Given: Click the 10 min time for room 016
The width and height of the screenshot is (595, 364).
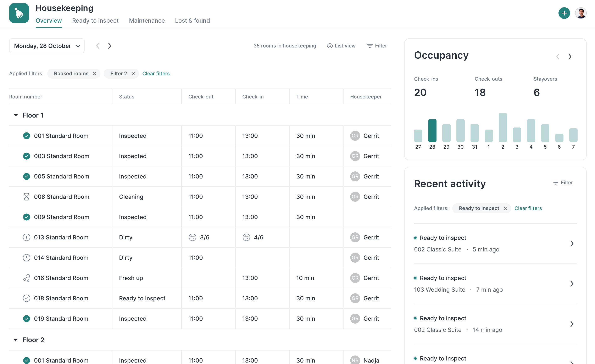Looking at the screenshot, I should (x=305, y=278).
